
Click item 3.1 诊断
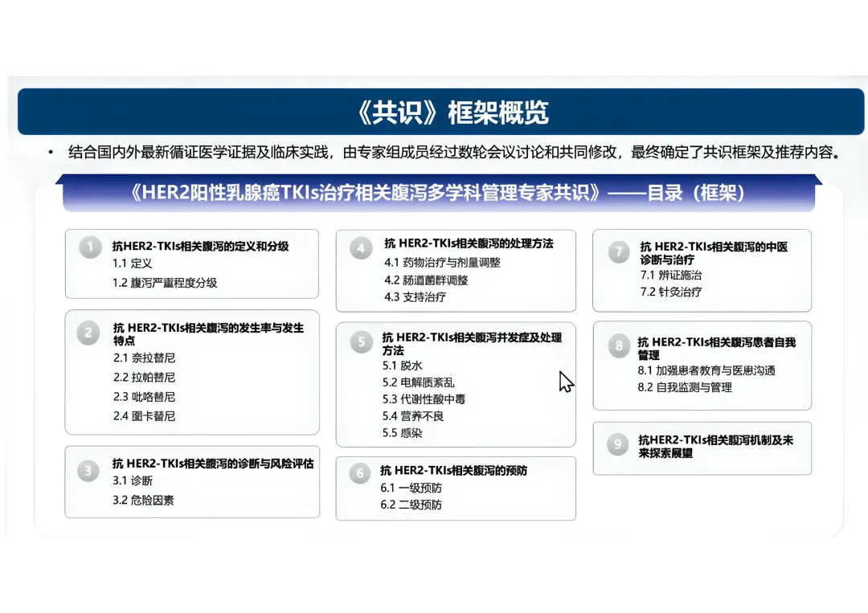pos(133,480)
